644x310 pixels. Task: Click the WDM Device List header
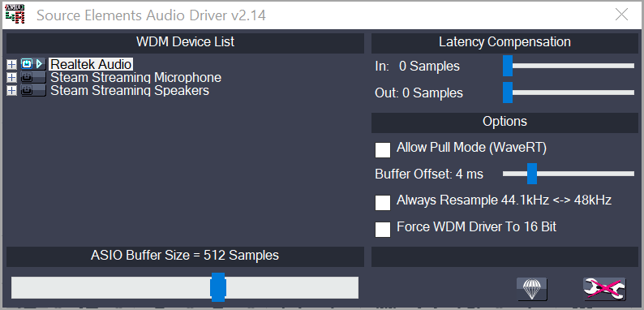pyautogui.click(x=185, y=43)
